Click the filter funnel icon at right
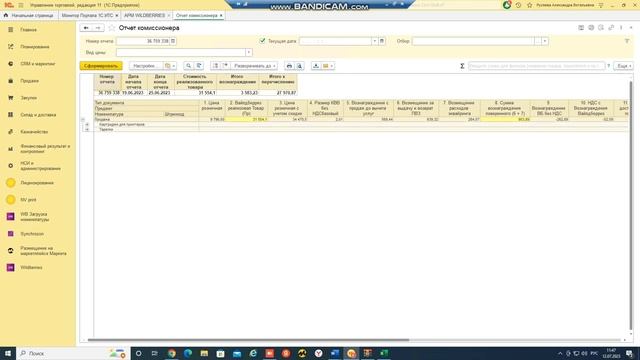Image resolution: width=640 pixels, height=360 pixels. [627, 41]
